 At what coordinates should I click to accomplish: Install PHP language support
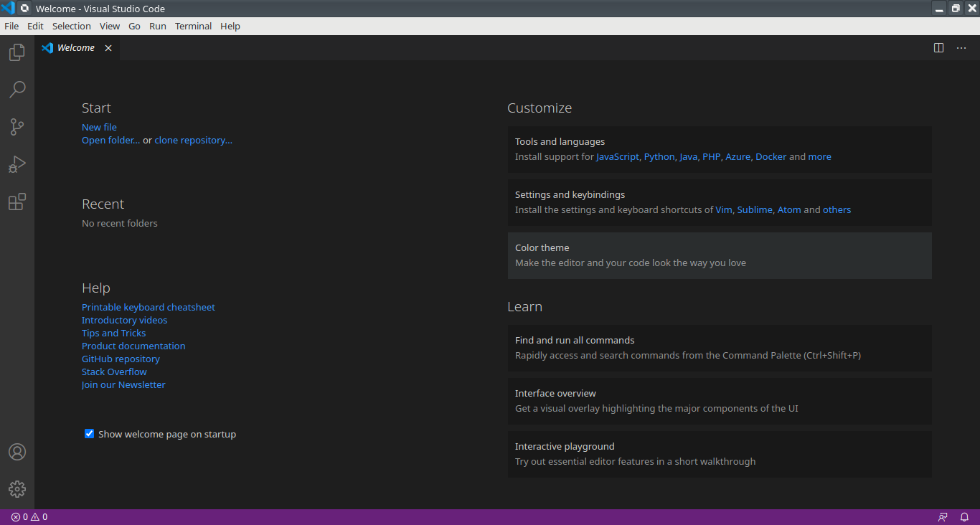[x=711, y=156]
